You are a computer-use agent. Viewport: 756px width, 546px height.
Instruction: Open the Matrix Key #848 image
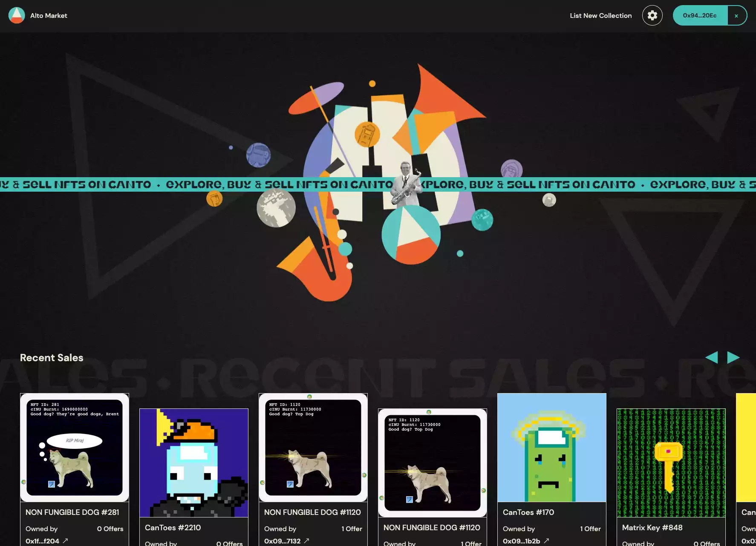tap(671, 463)
